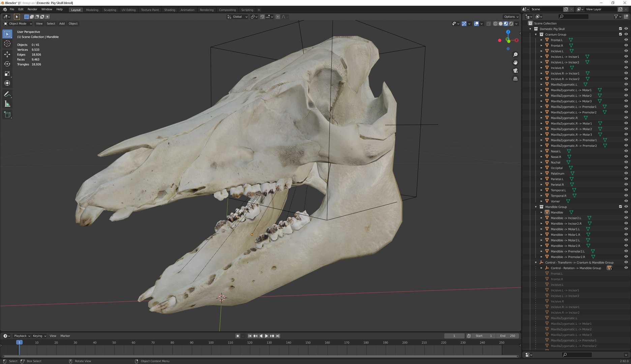Collapse the Mandible Group collection
Image resolution: width=631 pixels, height=364 pixels.
pos(536,207)
